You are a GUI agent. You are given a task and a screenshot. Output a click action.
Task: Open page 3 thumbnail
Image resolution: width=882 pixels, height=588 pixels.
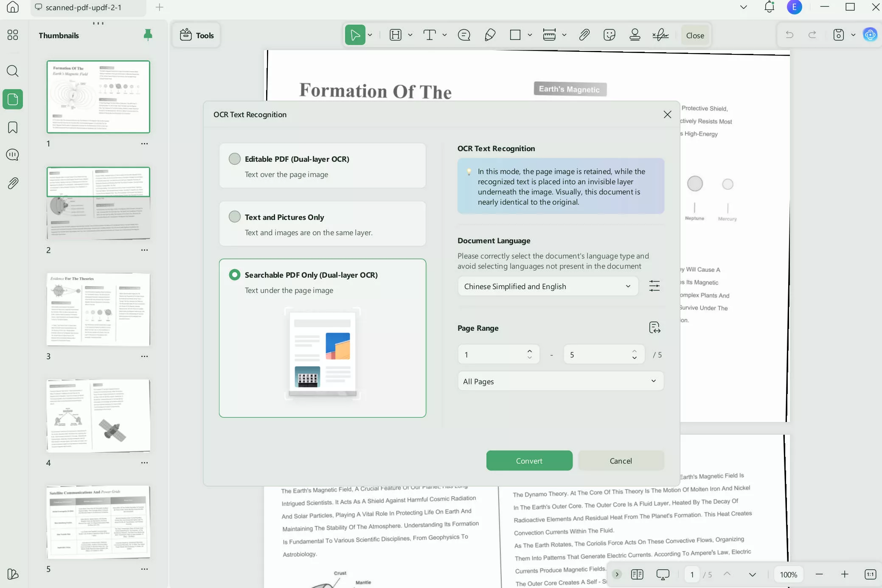tap(98, 310)
